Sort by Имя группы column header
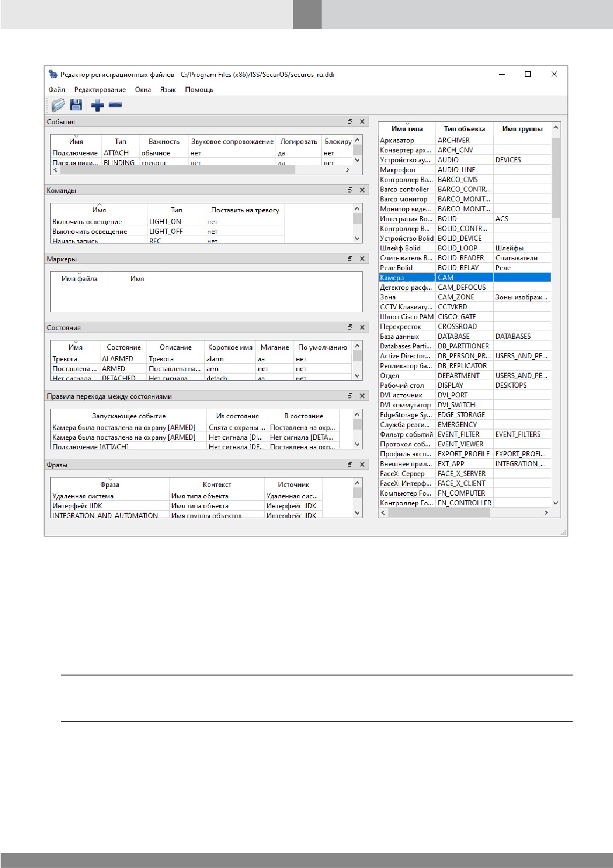 point(522,129)
